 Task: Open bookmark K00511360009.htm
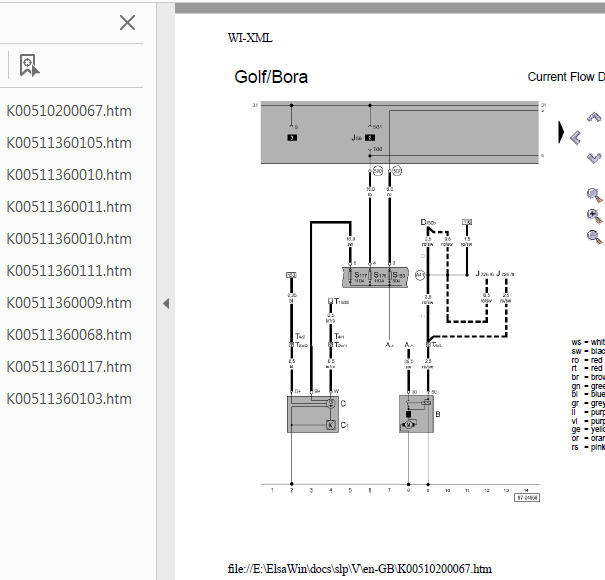pyautogui.click(x=69, y=303)
